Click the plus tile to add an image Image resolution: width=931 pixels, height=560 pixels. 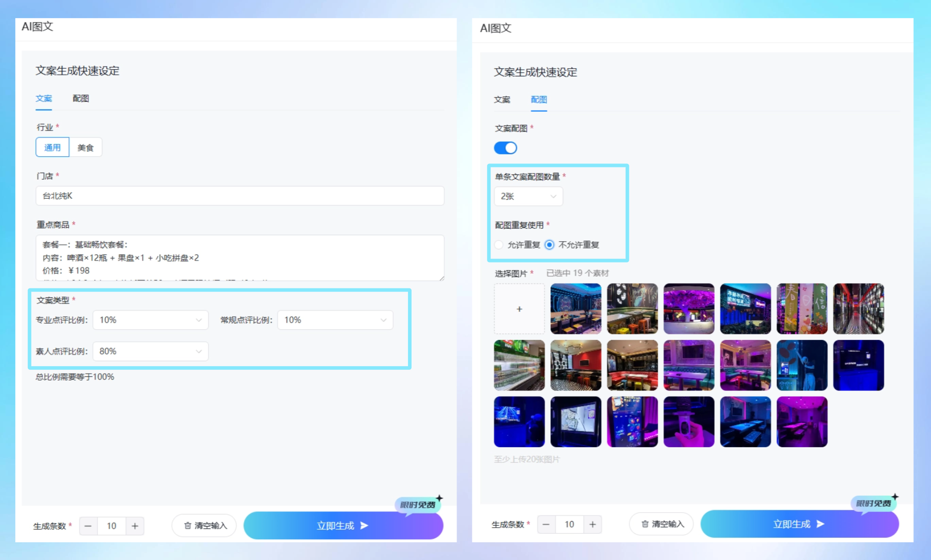[x=519, y=309]
